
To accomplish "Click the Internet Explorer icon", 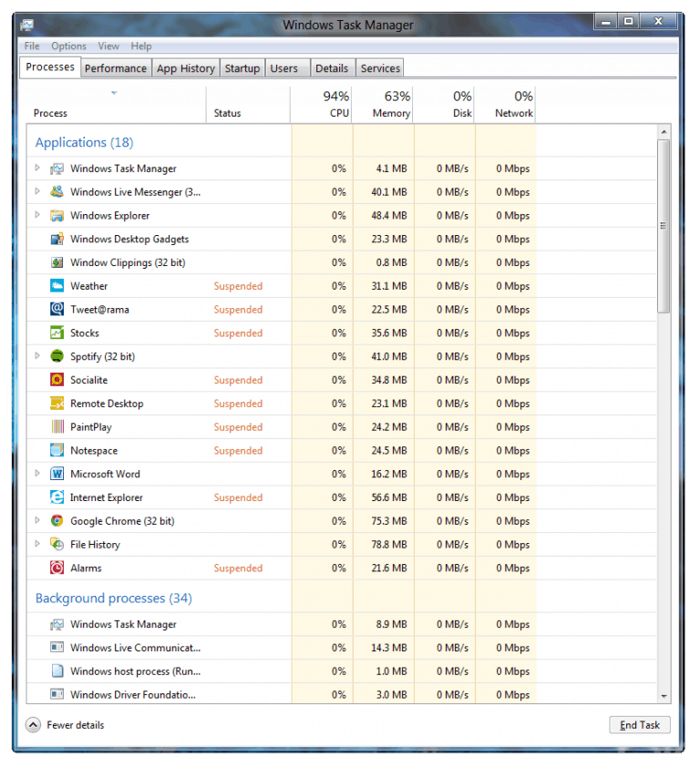I will pyautogui.click(x=57, y=497).
